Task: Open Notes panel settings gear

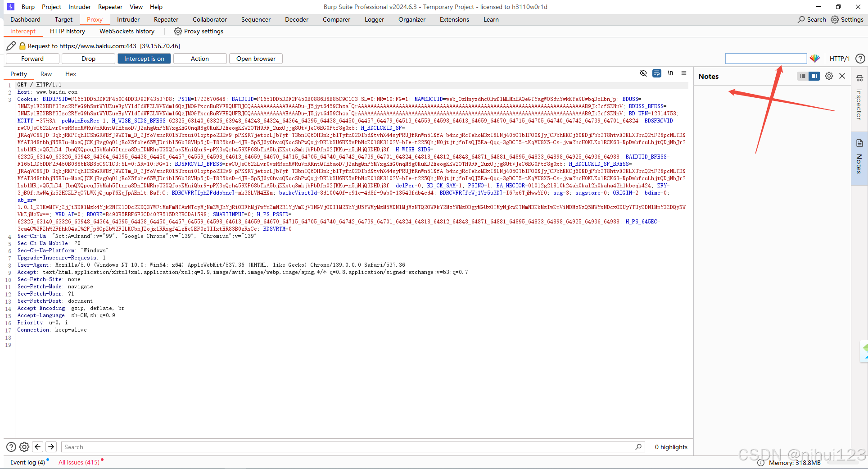Action: coord(829,76)
